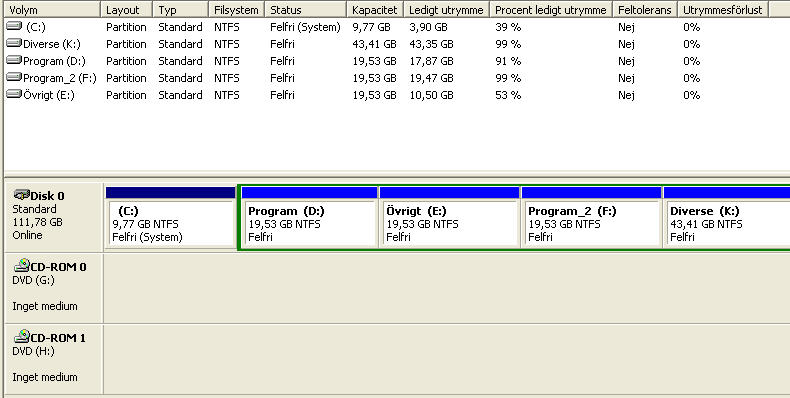Viewport: 790px width, 398px height.
Task: Click the 43,35 GB free space cell
Action: pos(431,44)
